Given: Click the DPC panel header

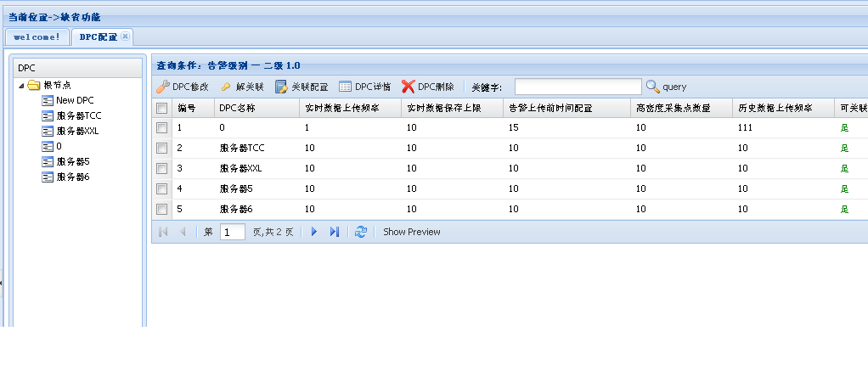Looking at the screenshot, I should [78, 68].
